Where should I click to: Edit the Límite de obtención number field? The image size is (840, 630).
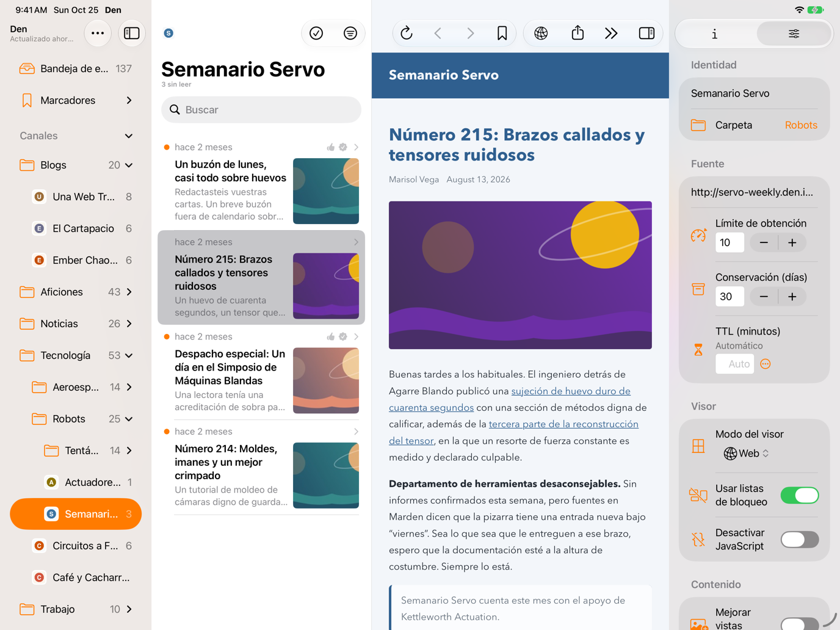[x=730, y=243]
